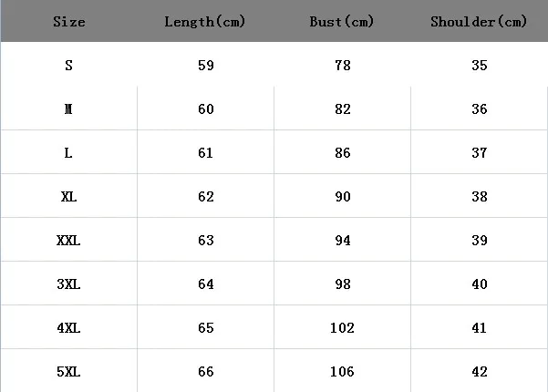Select the bust value 90 cell
This screenshot has height=392, width=548.
343,197
